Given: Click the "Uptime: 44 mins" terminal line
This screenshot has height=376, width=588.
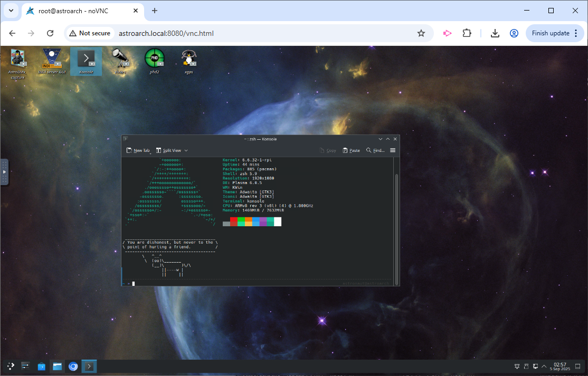Looking at the screenshot, I should pyautogui.click(x=241, y=165).
